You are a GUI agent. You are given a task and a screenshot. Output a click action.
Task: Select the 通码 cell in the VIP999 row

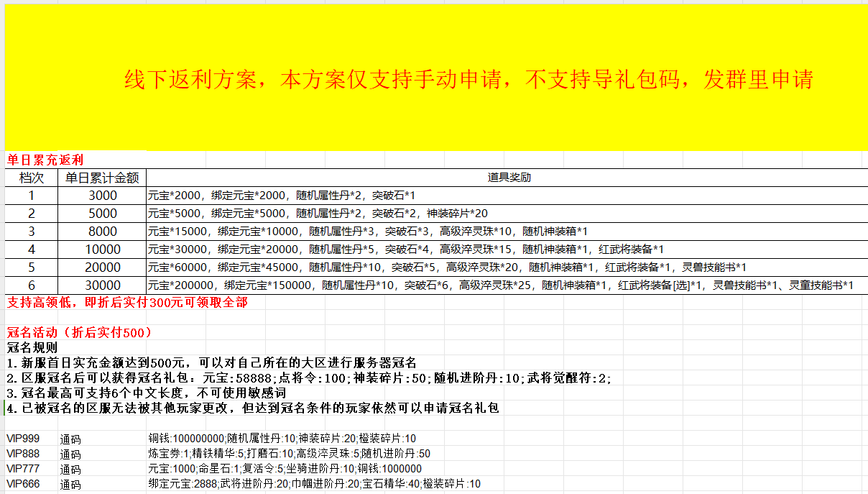pos(70,439)
